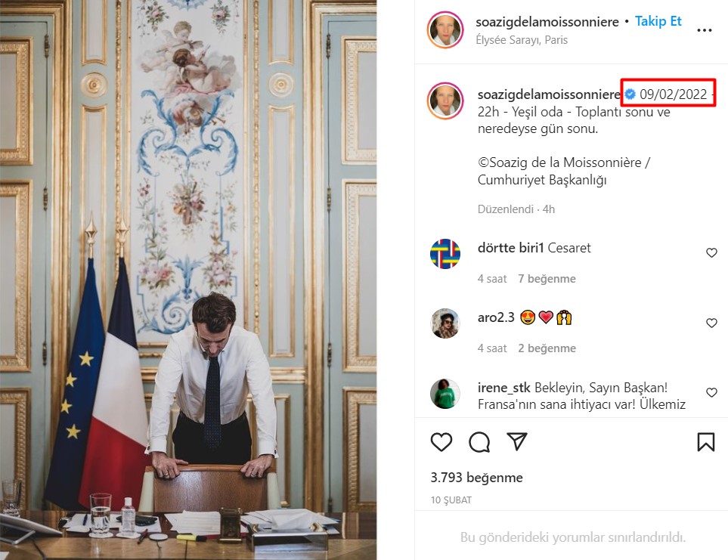Open the three-dot more options menu

pos(705,30)
